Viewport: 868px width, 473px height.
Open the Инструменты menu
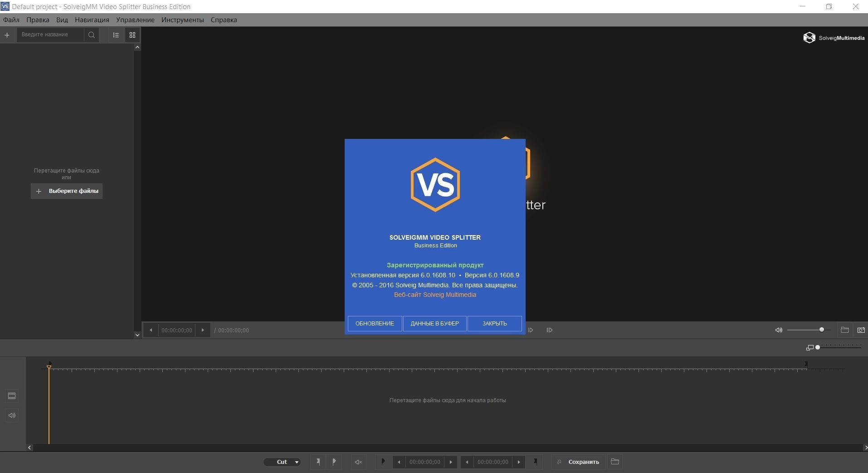click(x=183, y=20)
